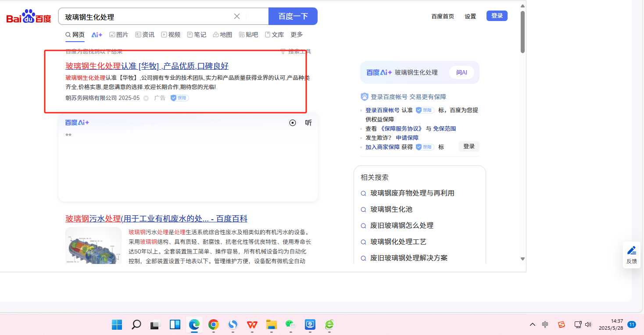Image resolution: width=644 pixels, height=335 pixels.
Task: Open related search 玻璃钢生化池
Action: 391,209
